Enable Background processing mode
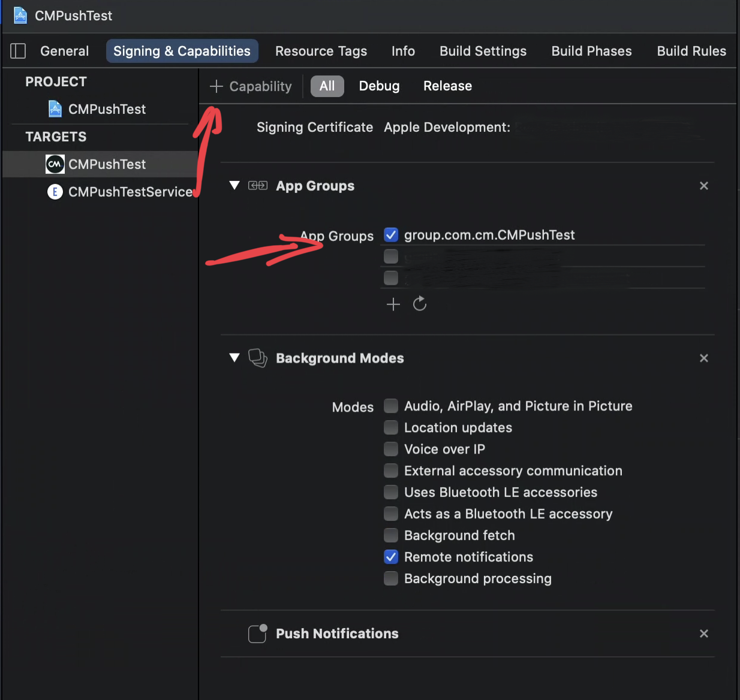 tap(391, 578)
